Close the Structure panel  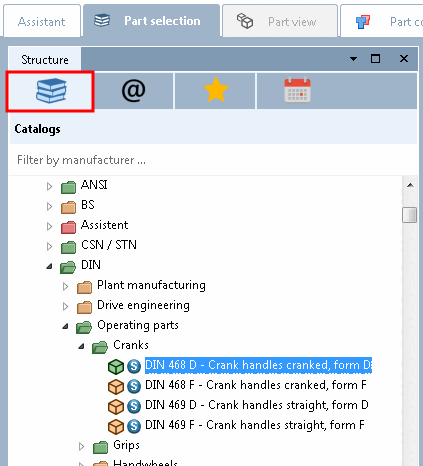[404, 59]
